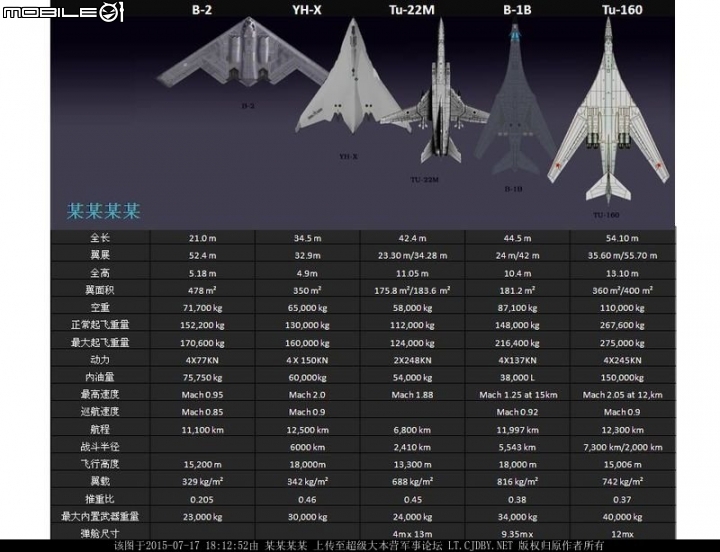Click the 6,800 km range cell
The width and height of the screenshot is (720, 552).
[412, 430]
